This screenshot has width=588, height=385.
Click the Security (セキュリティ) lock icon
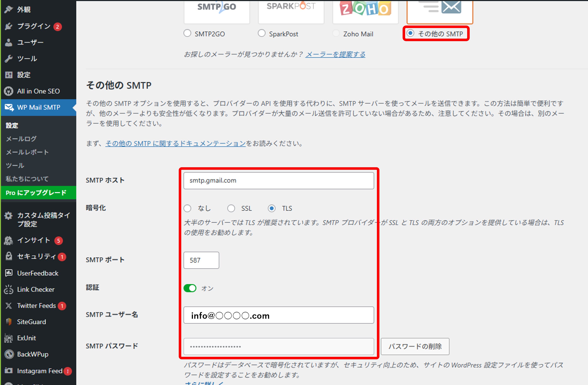coord(9,256)
